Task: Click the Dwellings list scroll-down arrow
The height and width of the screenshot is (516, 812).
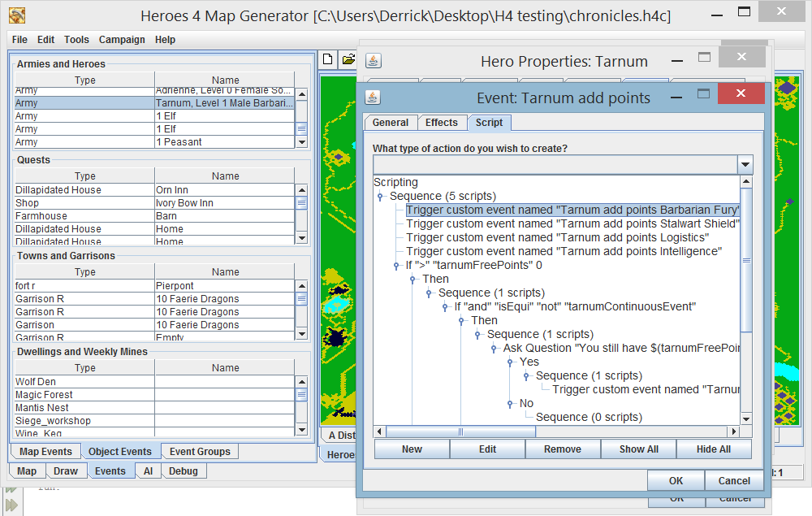Action: (x=302, y=430)
